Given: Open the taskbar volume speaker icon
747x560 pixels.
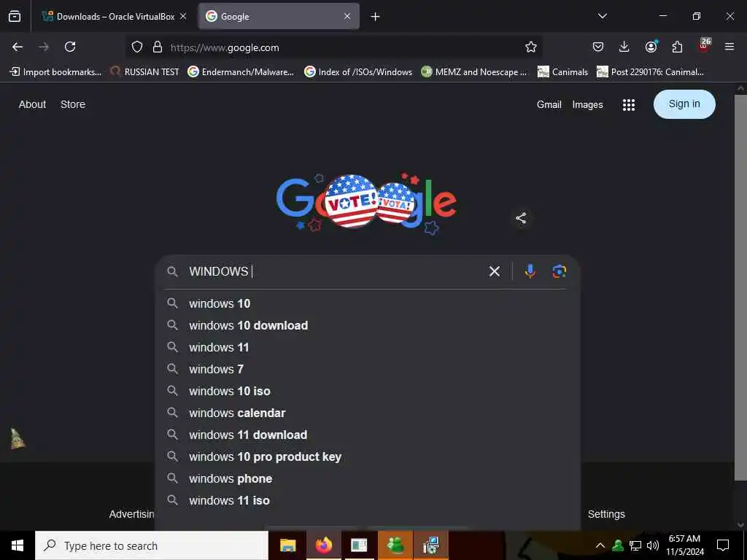Looking at the screenshot, I should tap(652, 545).
